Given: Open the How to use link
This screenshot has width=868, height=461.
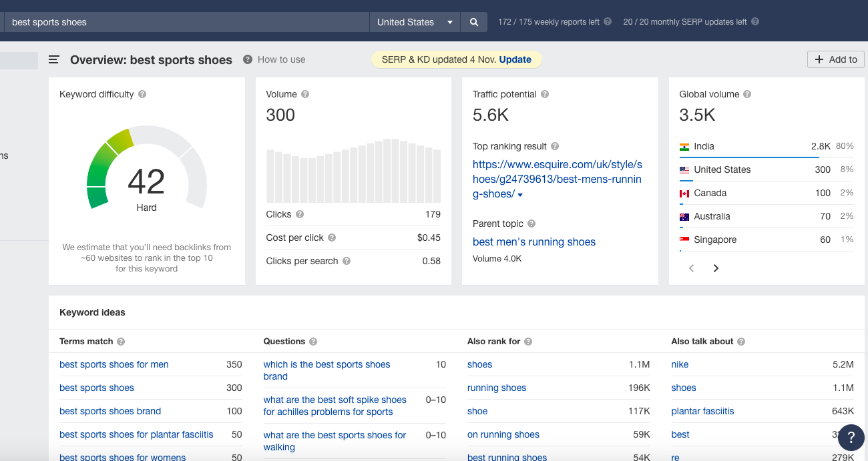Looking at the screenshot, I should coord(281,59).
